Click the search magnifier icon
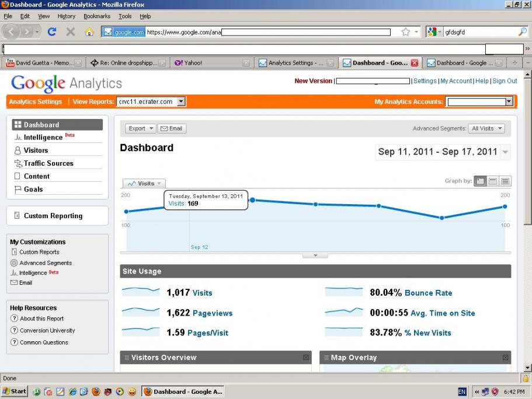The width and height of the screenshot is (532, 399). [523, 32]
